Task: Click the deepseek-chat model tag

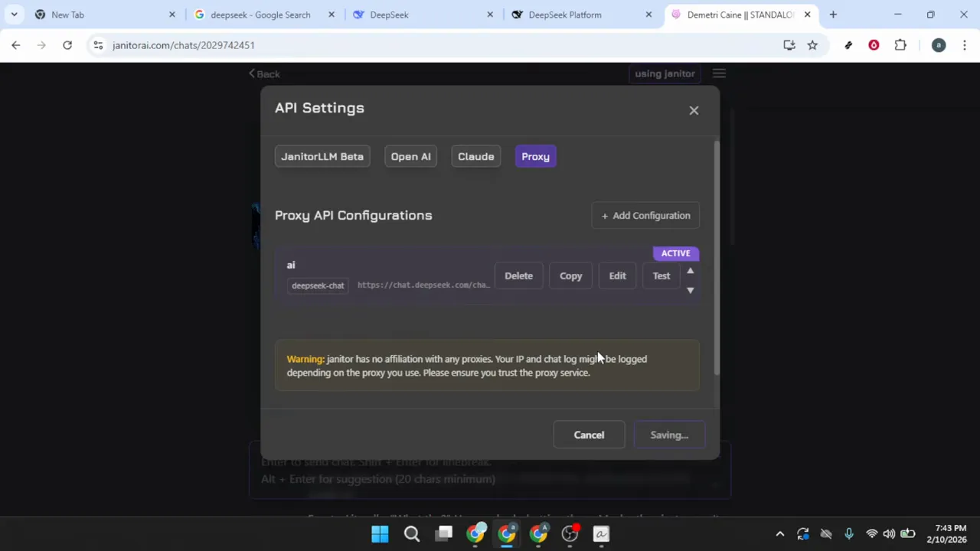Action: click(318, 285)
